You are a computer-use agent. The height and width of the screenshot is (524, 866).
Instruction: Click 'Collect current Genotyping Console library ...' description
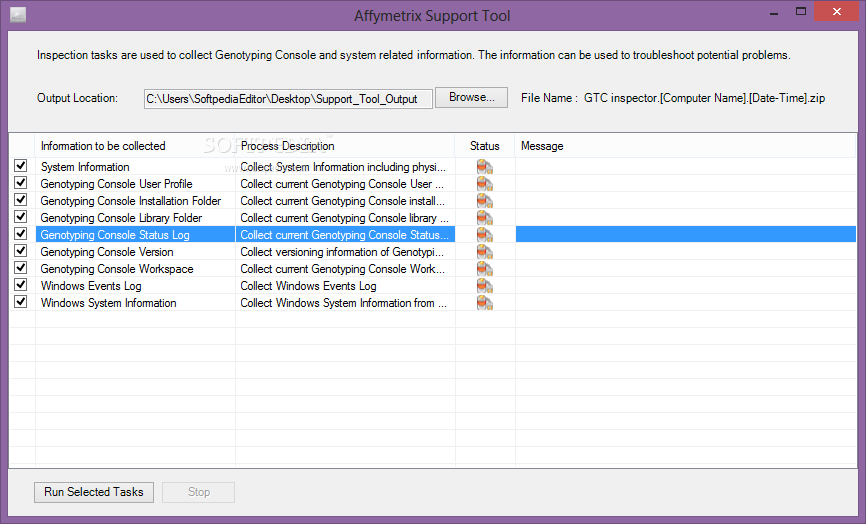tap(344, 218)
